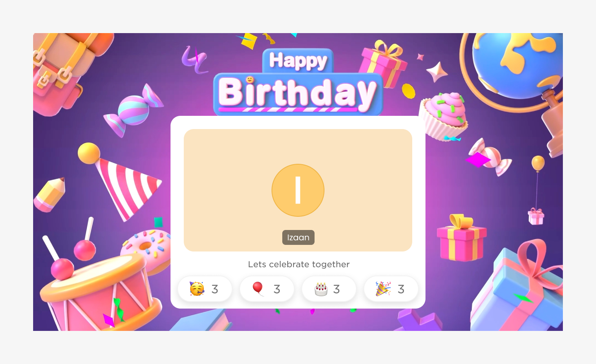Select the count beside party popper emoji
The height and width of the screenshot is (364, 596).
[401, 289]
